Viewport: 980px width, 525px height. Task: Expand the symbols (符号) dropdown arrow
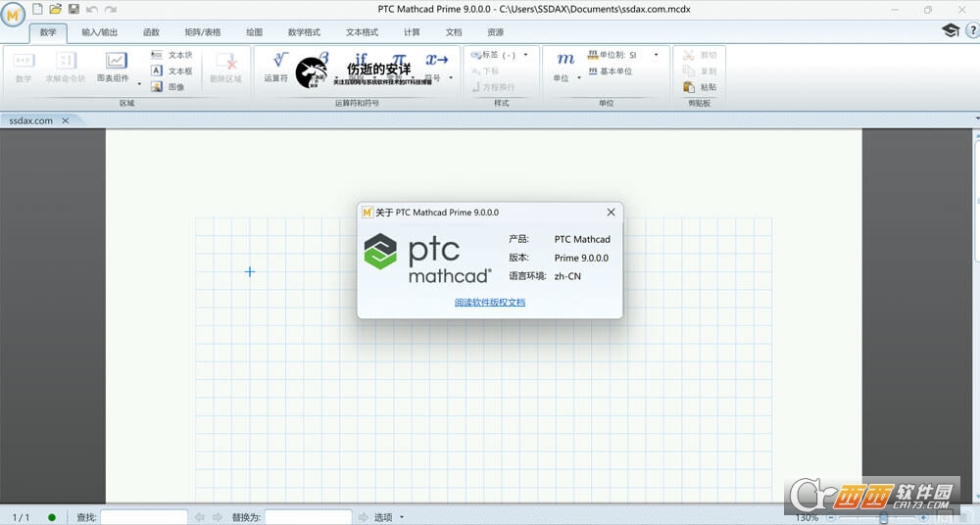(451, 78)
